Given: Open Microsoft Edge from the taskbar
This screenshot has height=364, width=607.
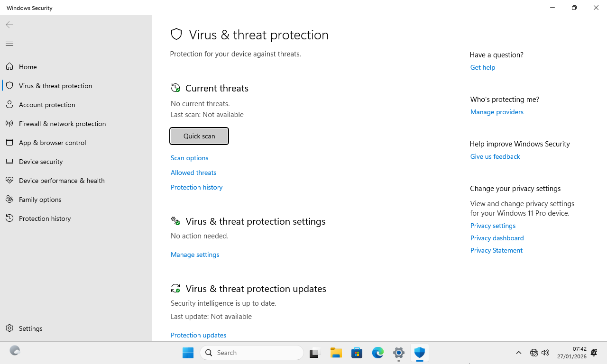Looking at the screenshot, I should [378, 353].
